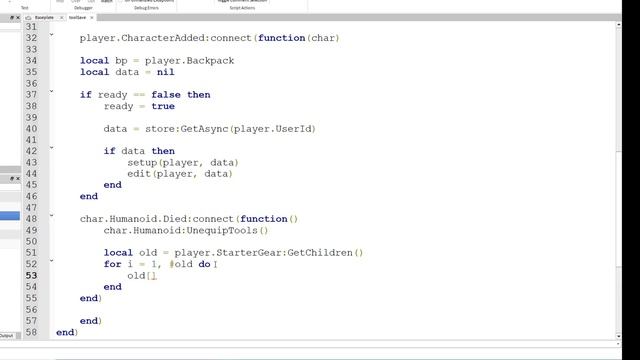640x360 pixels.
Task: Click the Debugger group label in ribbon
Action: pos(83,8)
